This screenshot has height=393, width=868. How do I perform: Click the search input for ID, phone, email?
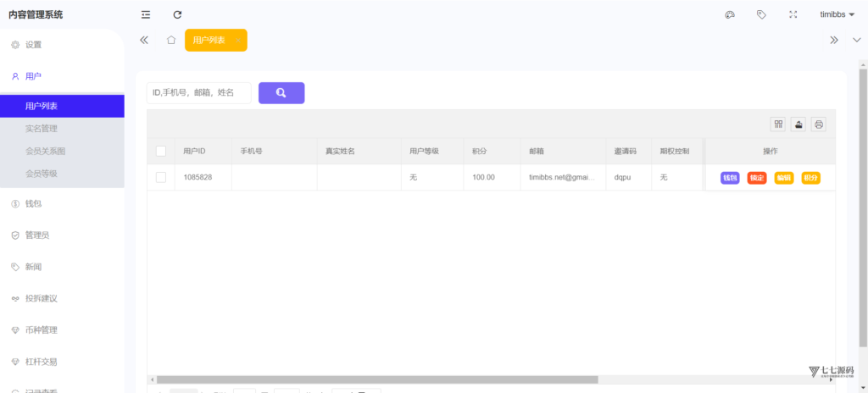coord(198,93)
